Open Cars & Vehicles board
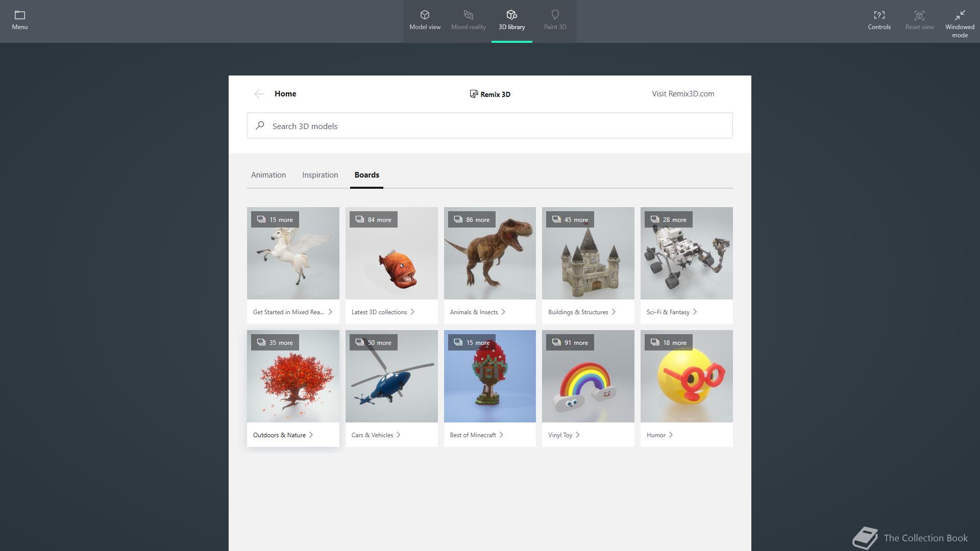 391,435
